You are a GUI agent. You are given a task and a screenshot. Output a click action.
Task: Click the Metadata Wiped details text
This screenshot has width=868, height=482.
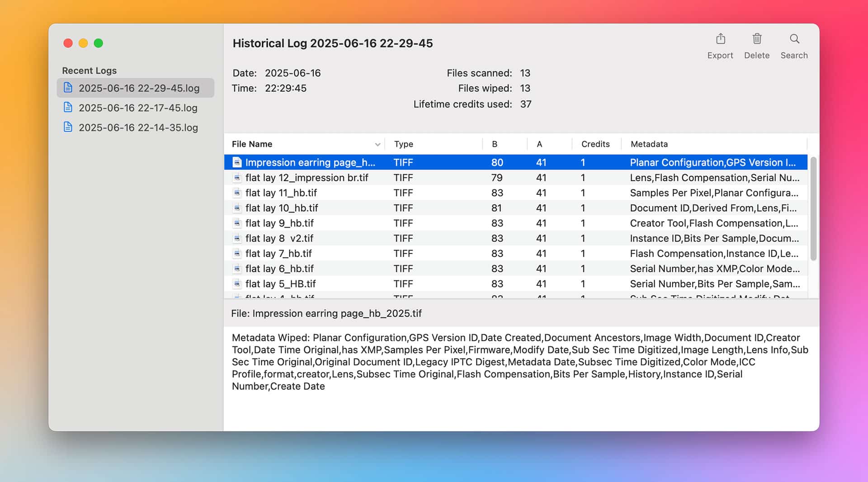[520, 362]
